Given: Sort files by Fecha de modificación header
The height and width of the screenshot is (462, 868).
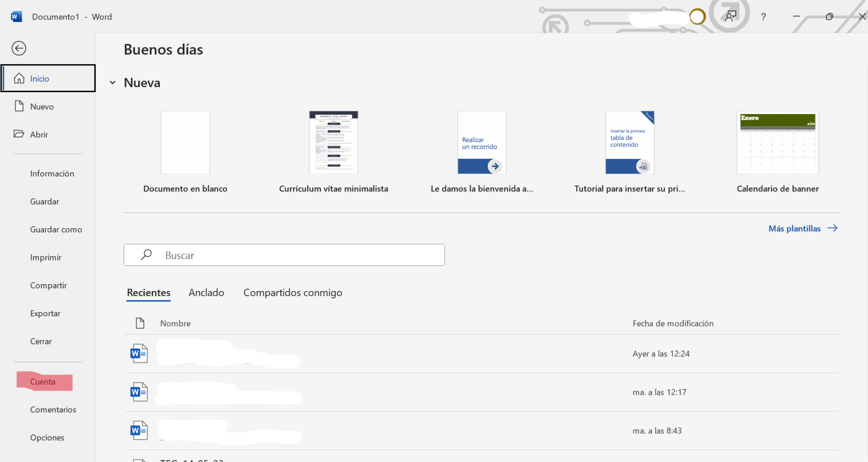Looking at the screenshot, I should point(673,323).
